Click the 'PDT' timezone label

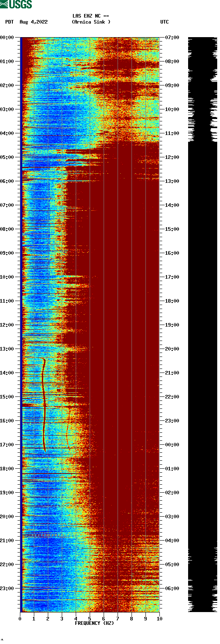[x=10, y=22]
